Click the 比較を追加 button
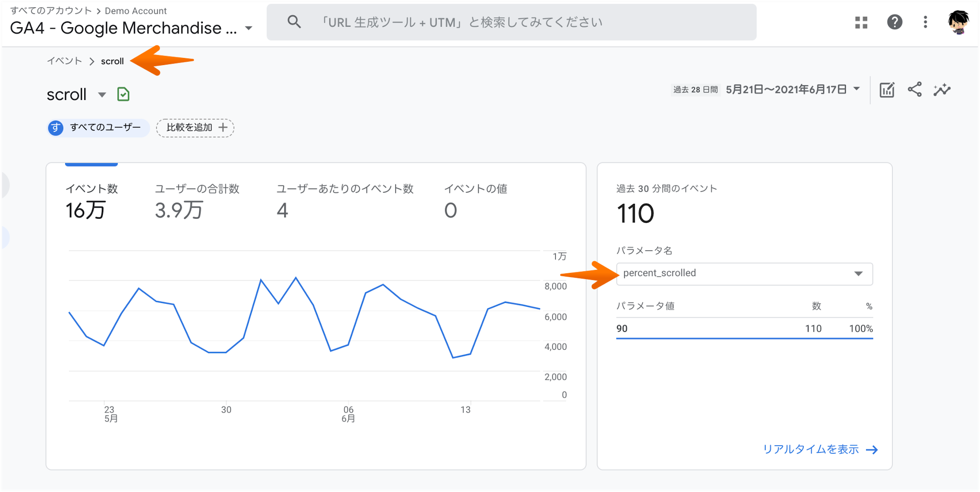This screenshot has height=492, width=980. 195,128
